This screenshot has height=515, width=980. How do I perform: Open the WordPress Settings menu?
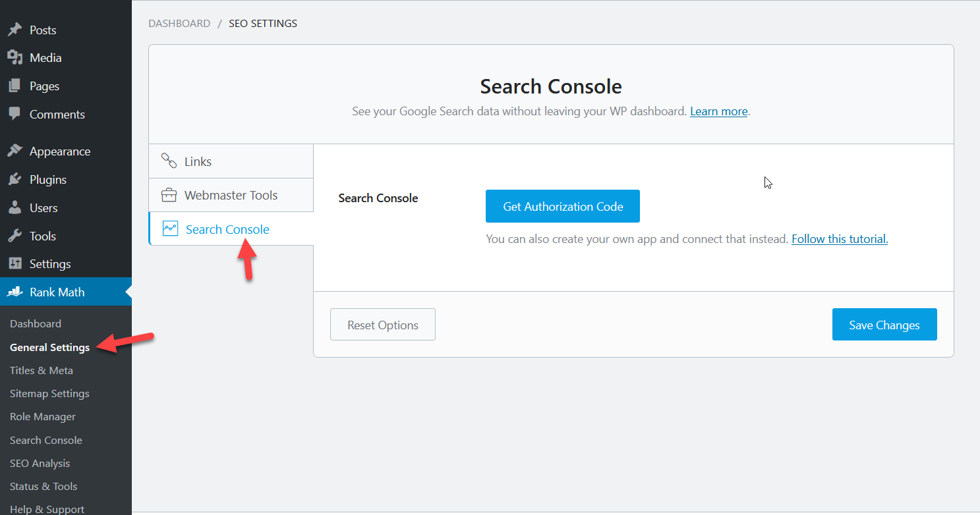[x=66, y=263]
